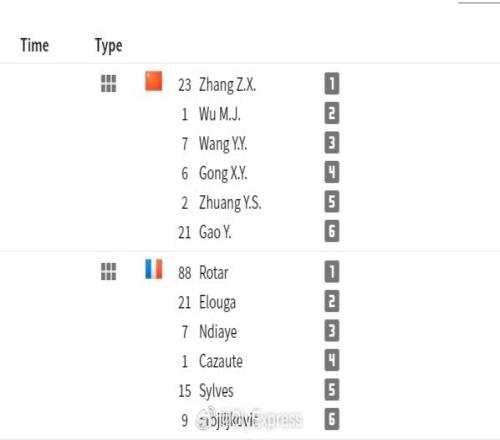500x440 pixels.
Task: Select position 2 badge for Wu M.J.
Action: (332, 113)
